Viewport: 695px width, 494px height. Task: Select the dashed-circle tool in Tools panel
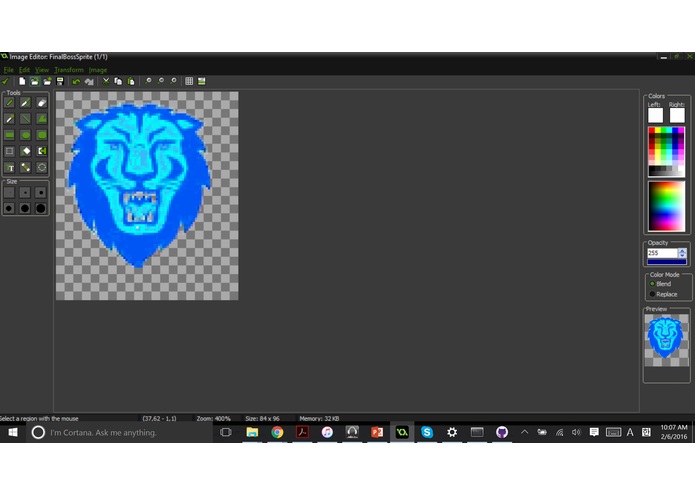tap(42, 167)
